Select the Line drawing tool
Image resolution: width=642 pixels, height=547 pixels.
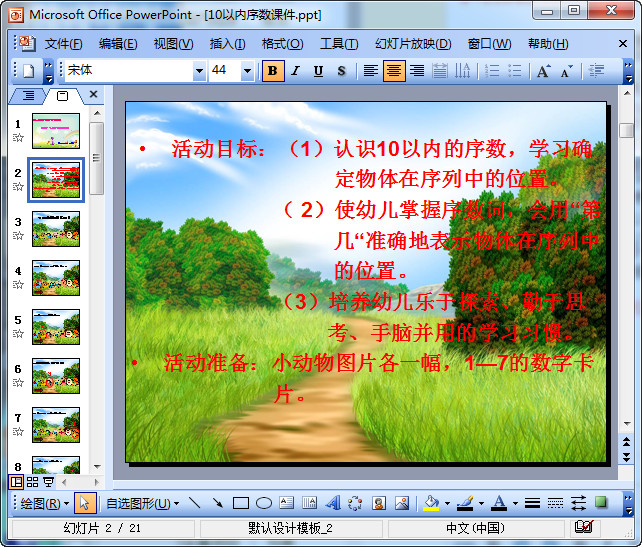tap(194, 503)
